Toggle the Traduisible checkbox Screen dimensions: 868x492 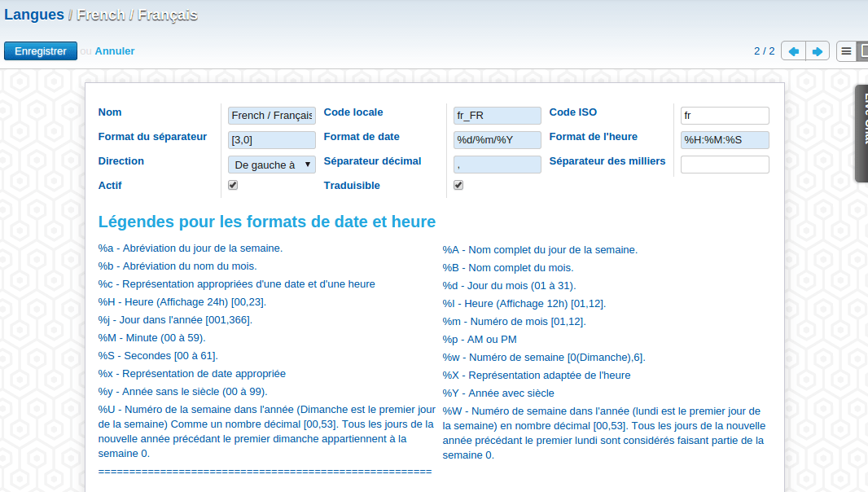point(458,185)
